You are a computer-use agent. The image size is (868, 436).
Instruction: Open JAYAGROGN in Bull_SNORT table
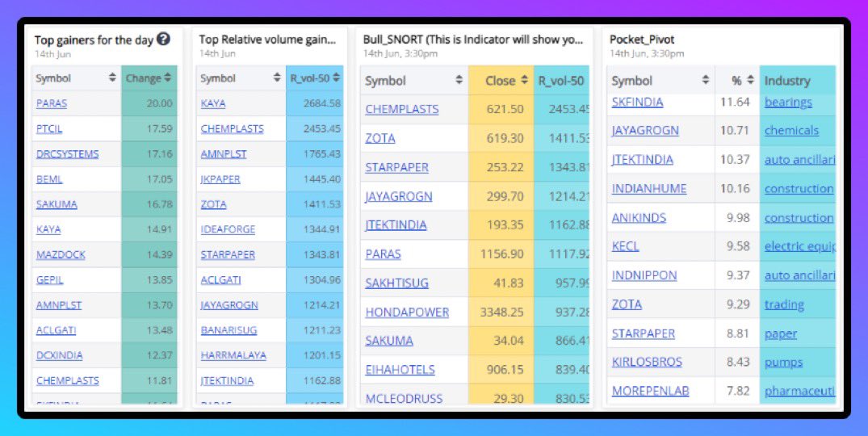[x=399, y=196]
